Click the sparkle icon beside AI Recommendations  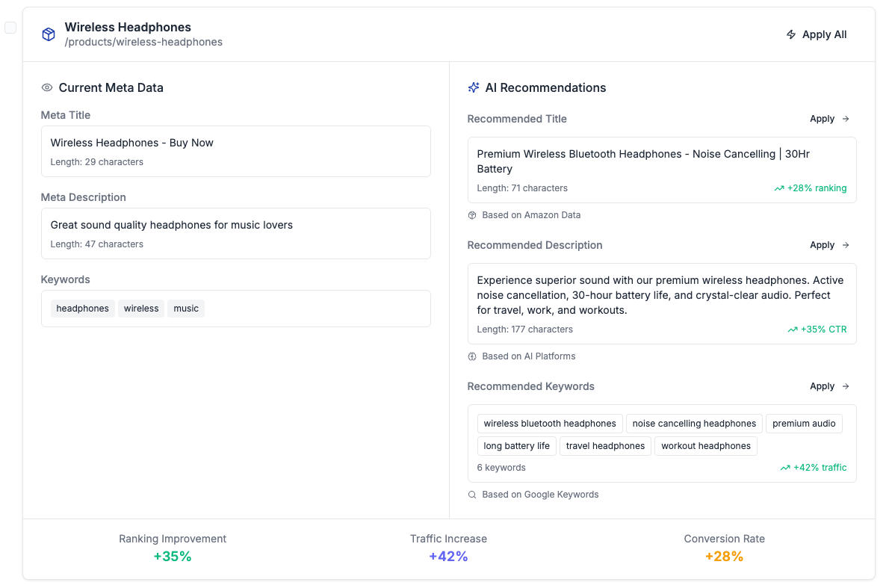pos(474,87)
